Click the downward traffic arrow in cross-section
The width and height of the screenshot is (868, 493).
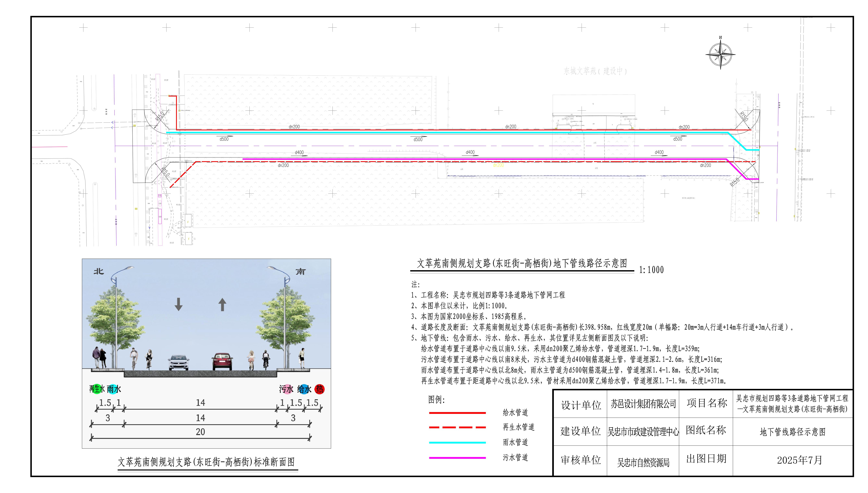point(179,304)
